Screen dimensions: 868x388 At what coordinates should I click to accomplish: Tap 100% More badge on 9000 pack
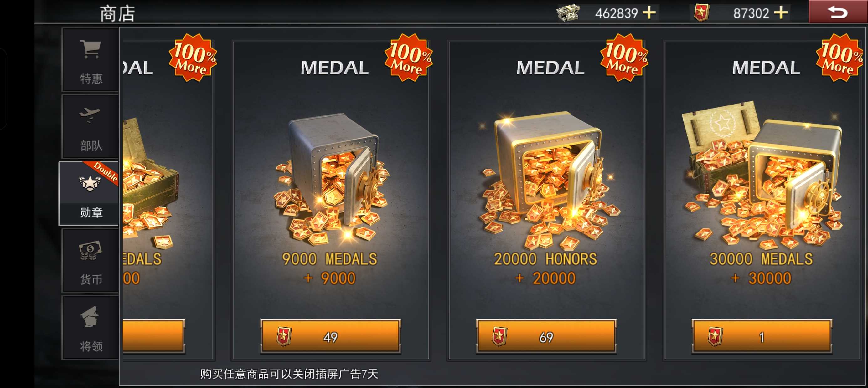[408, 57]
